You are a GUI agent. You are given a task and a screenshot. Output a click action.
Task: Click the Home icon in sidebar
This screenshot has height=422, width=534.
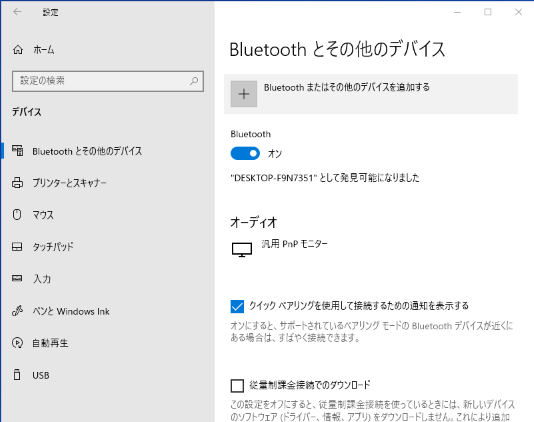pyautogui.click(x=18, y=50)
